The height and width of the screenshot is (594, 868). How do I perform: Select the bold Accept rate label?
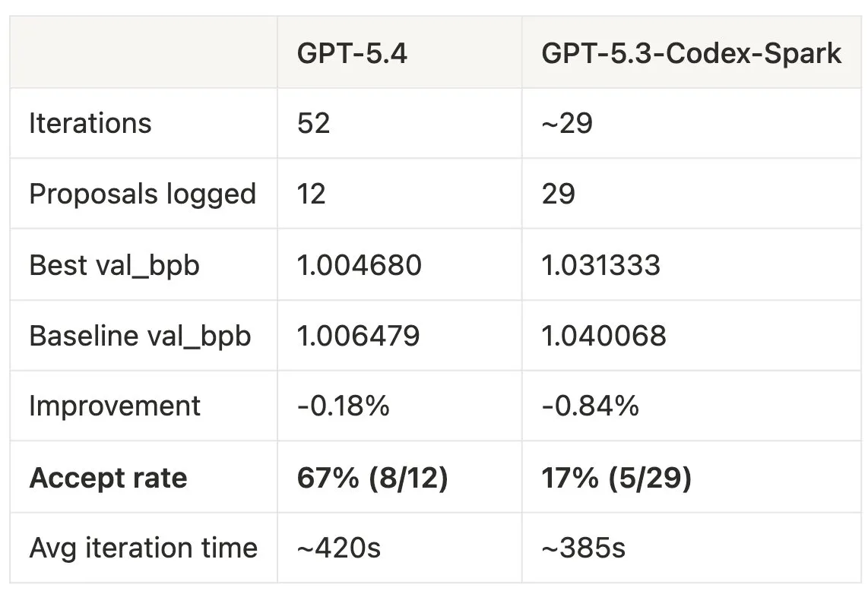(108, 478)
